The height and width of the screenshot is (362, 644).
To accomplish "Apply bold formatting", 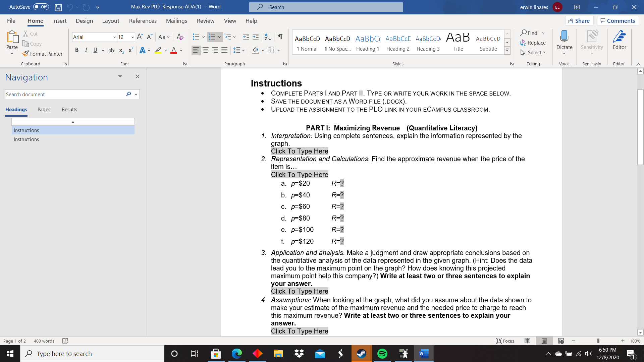I will [x=77, y=50].
